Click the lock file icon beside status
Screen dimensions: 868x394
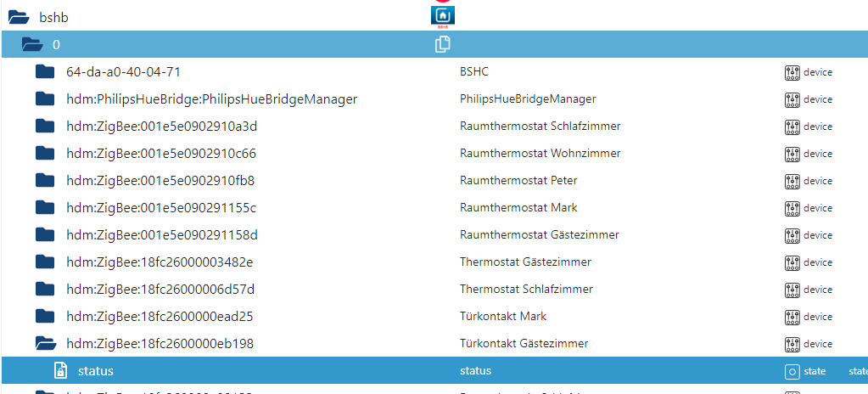[60, 371]
